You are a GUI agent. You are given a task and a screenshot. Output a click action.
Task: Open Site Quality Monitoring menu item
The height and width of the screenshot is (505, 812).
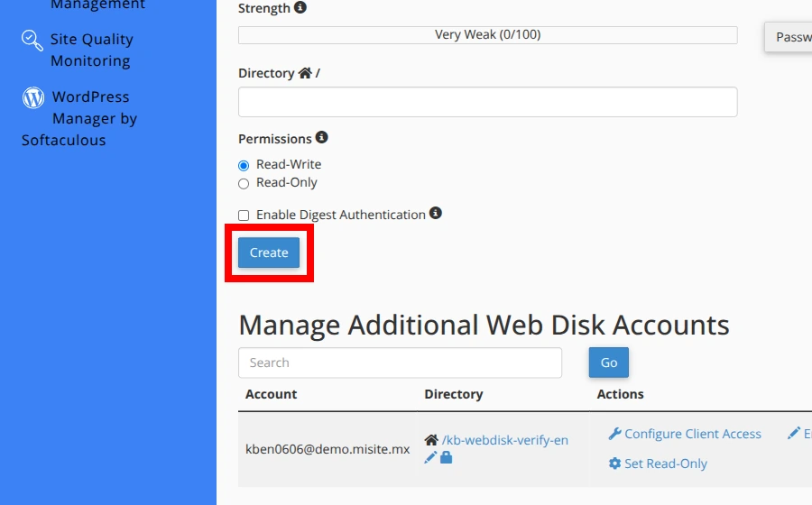pos(91,50)
